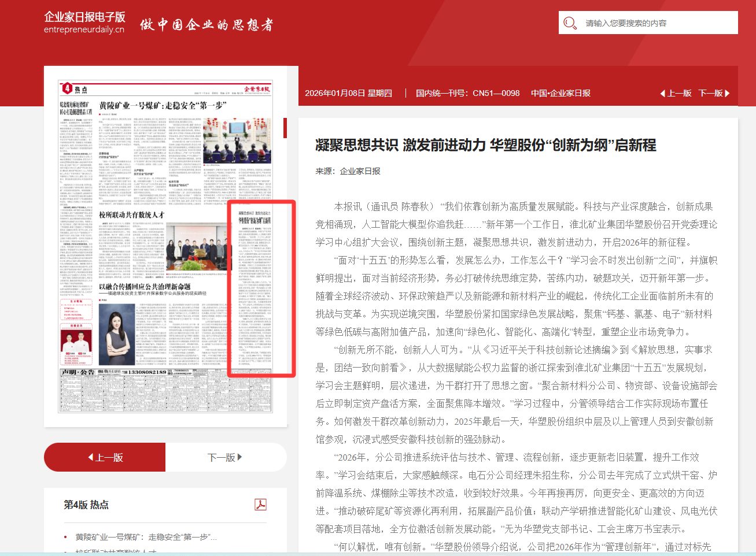This screenshot has width=756, height=556.
Task: Select the red-highlighted article region on the page
Action: 261,289
